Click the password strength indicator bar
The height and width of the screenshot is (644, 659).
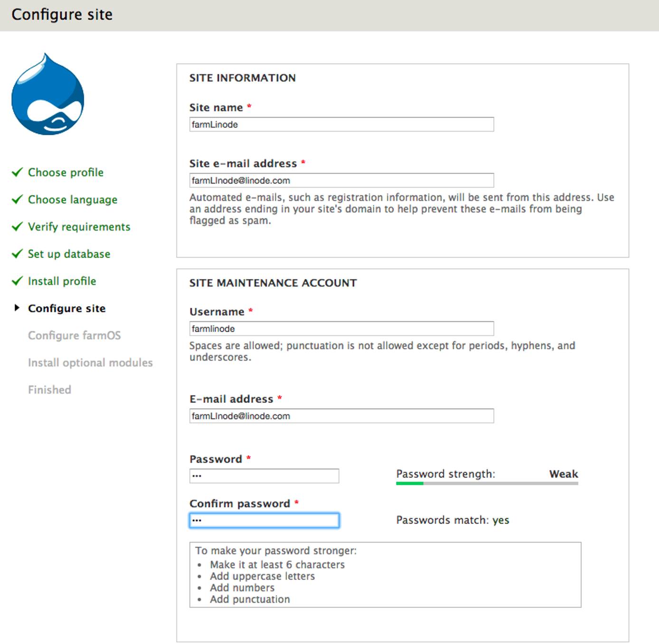(487, 484)
